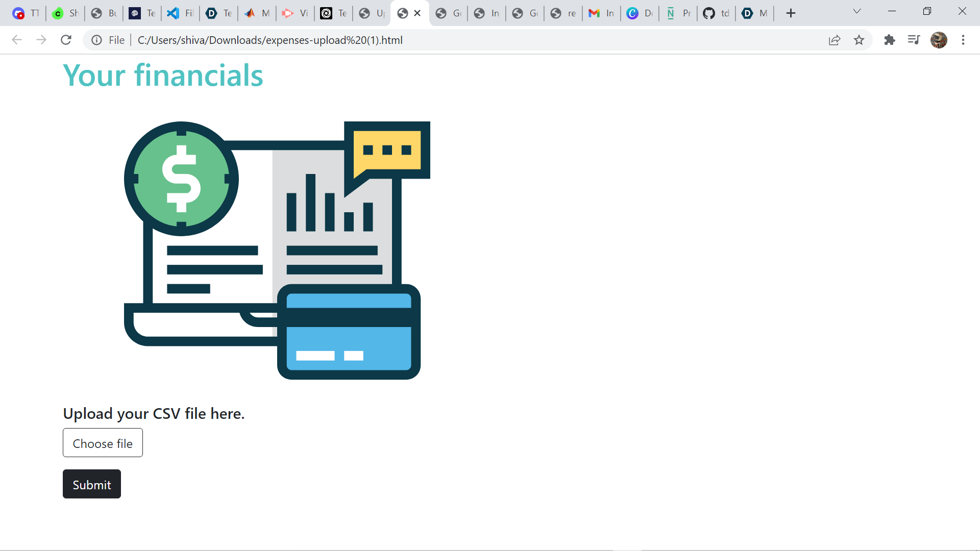
Task: Close the active tab
Action: click(x=418, y=13)
